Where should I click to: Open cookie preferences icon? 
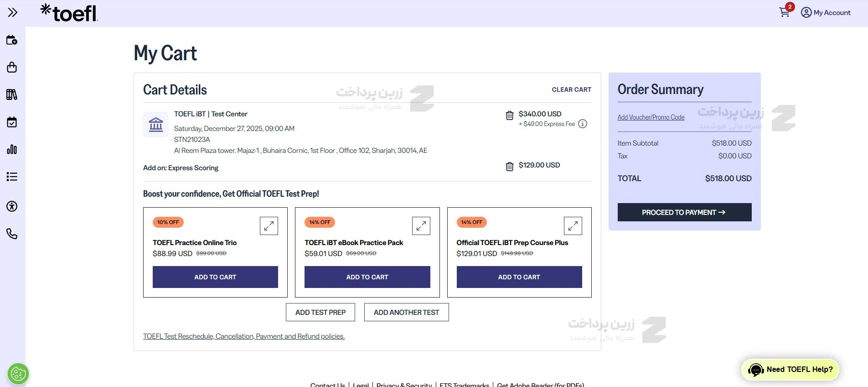pos(18,374)
